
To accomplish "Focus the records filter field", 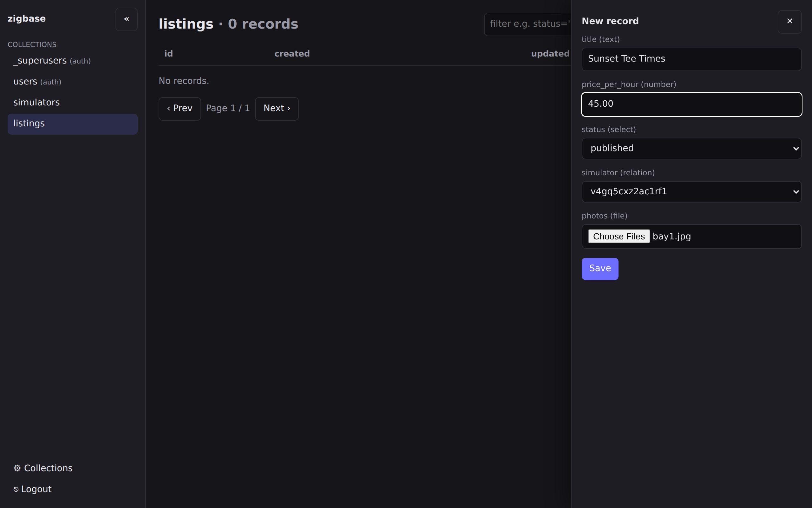I will (x=527, y=24).
